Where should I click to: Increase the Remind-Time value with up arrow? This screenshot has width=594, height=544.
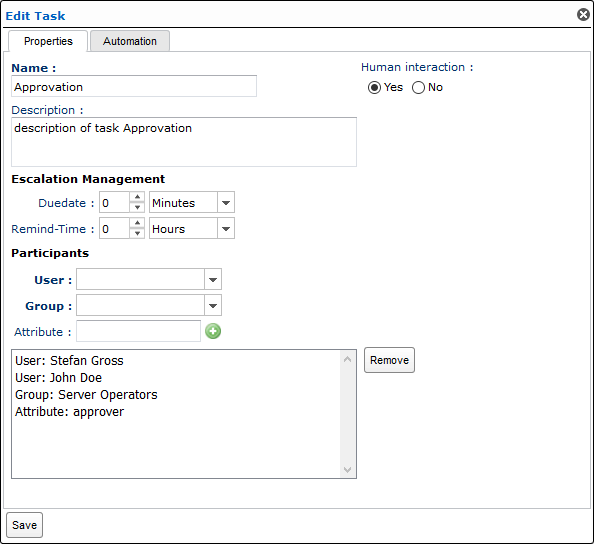click(x=137, y=223)
